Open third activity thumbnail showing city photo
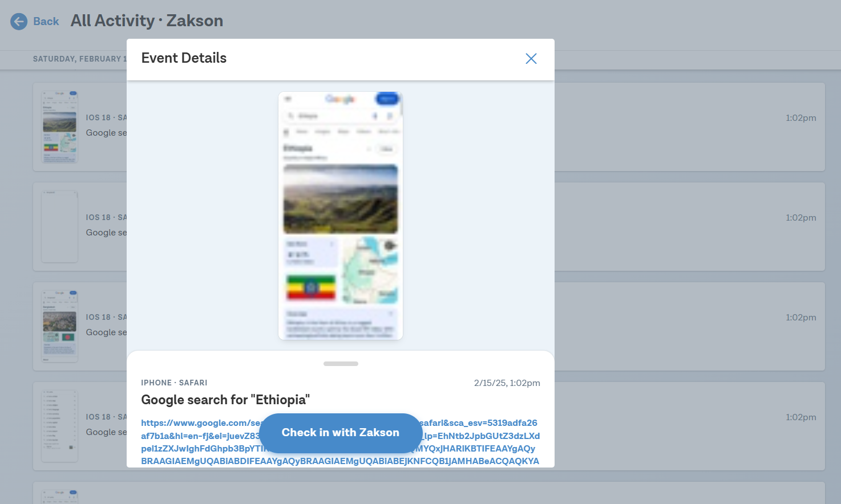 point(60,326)
